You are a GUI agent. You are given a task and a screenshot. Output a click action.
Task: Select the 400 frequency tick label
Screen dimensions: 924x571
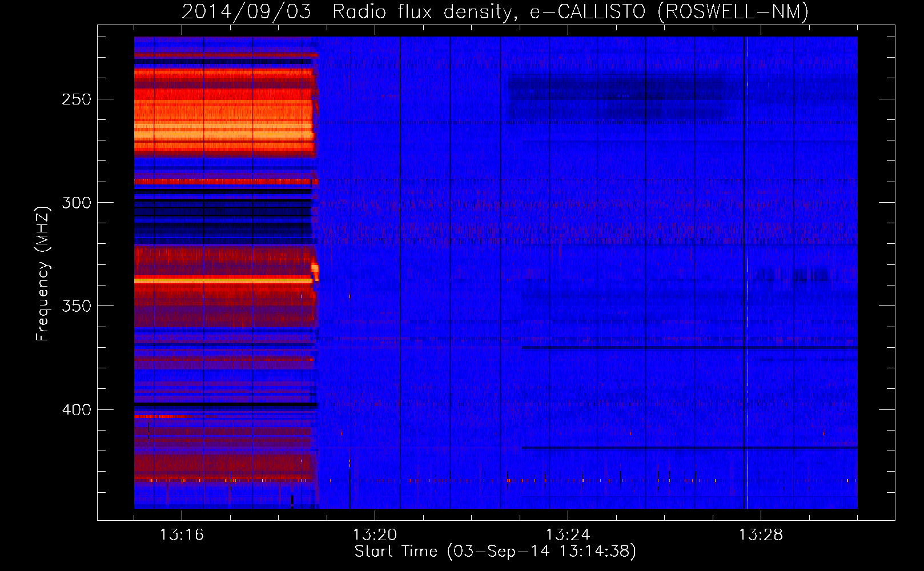click(x=77, y=410)
